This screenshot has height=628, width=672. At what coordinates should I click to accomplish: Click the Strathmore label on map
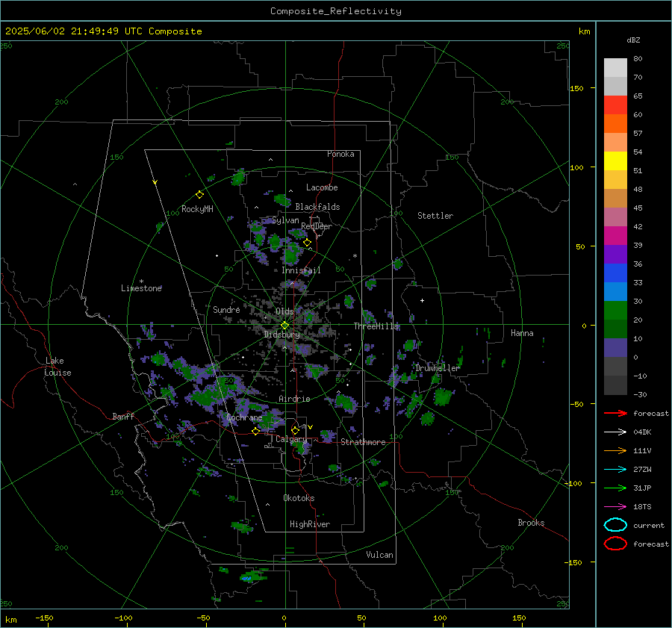click(x=363, y=442)
